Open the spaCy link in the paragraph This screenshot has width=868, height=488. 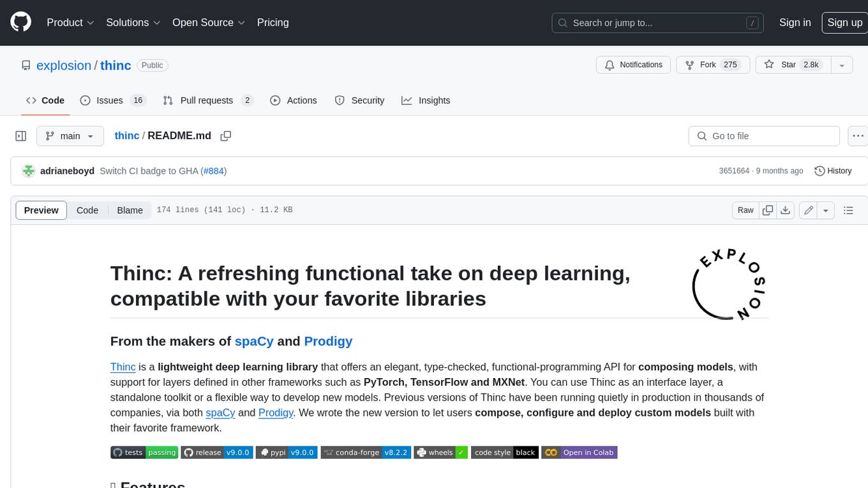(x=220, y=413)
